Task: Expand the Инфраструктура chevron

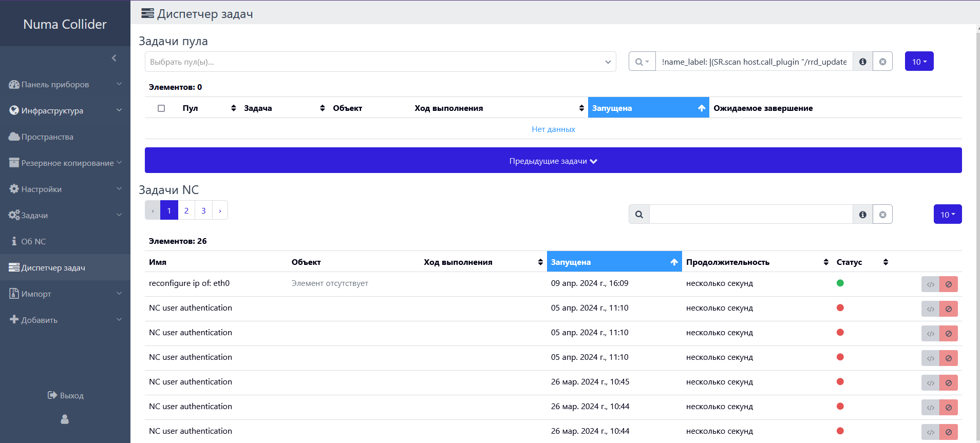Action: (119, 110)
